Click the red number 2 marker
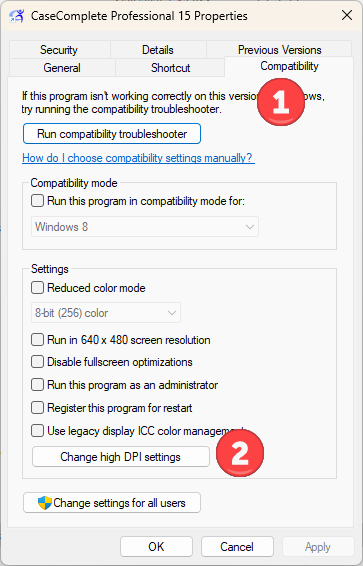Viewport: 363px width, 566px height. point(240,453)
